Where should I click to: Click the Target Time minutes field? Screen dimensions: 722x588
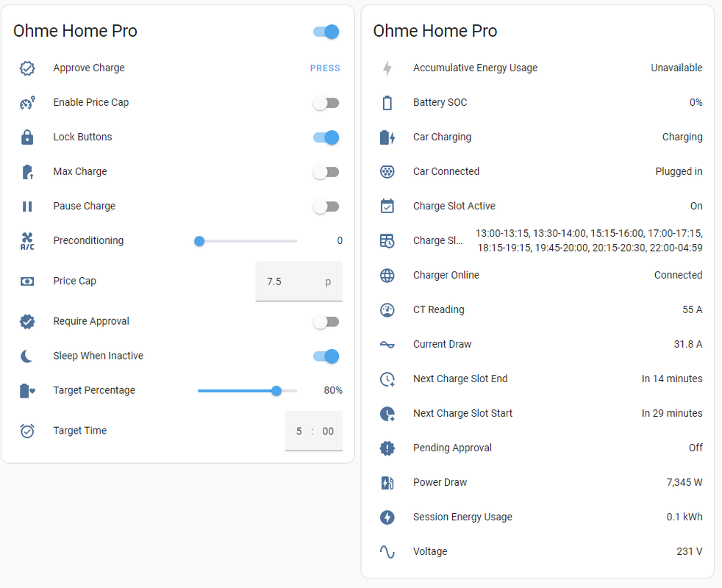tap(328, 431)
